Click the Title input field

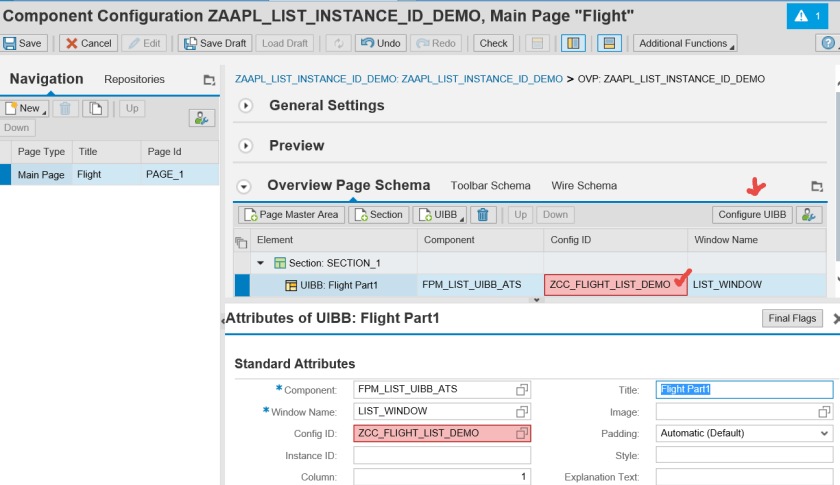(x=744, y=389)
